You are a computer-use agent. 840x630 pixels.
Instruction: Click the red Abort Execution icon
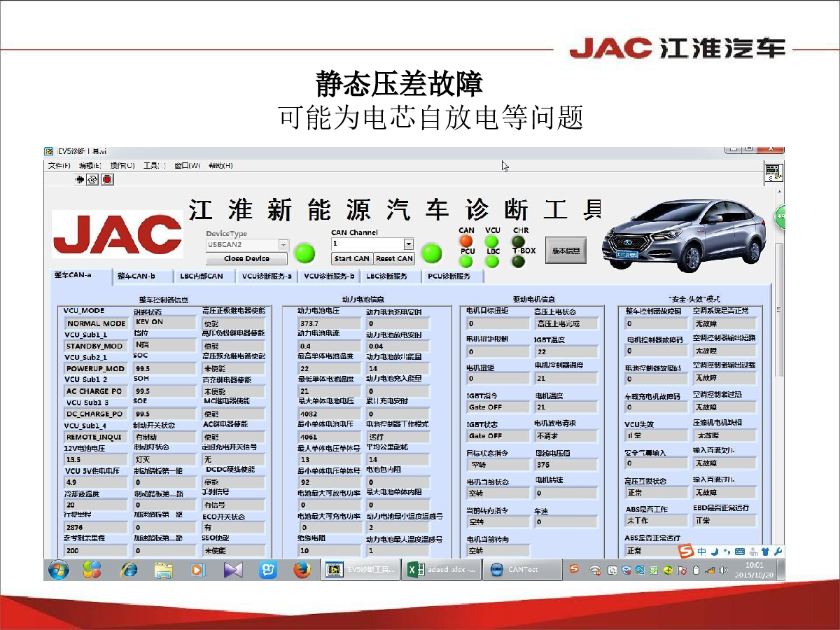107,179
